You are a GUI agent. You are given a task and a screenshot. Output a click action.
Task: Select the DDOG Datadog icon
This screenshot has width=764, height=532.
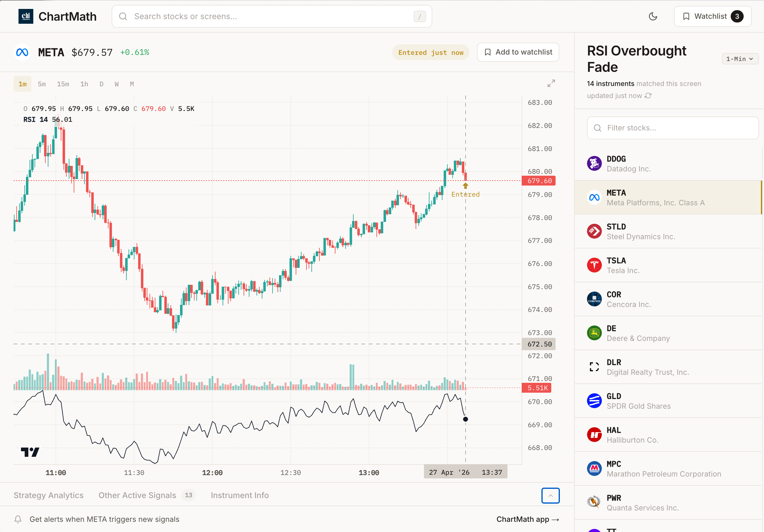point(595,163)
